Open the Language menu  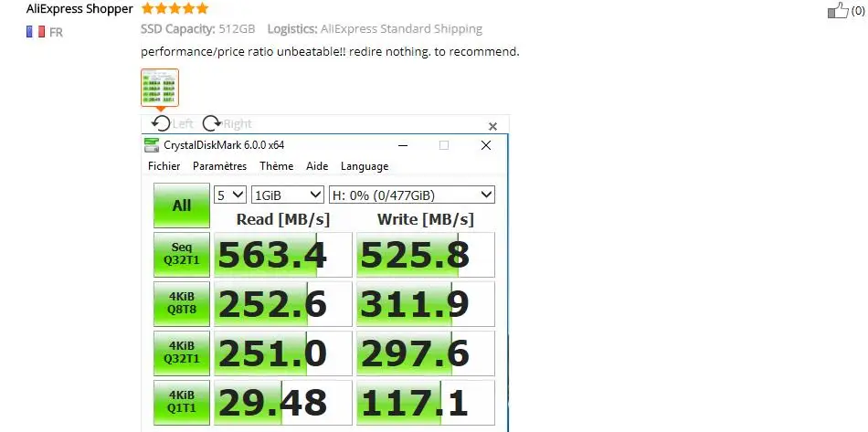(x=365, y=166)
